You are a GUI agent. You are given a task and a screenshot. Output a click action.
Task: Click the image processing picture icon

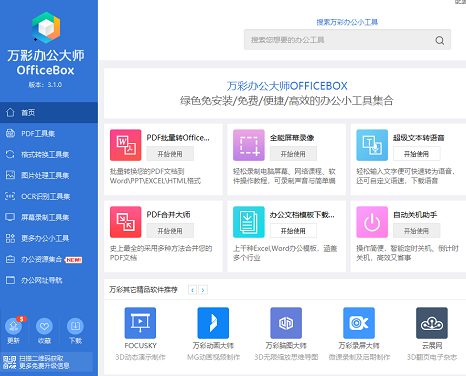click(10, 175)
